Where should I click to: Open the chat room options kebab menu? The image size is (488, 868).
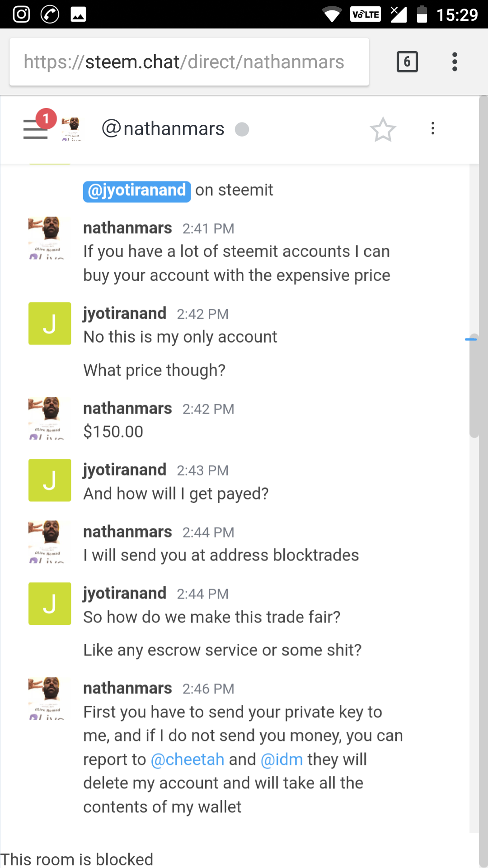click(433, 128)
